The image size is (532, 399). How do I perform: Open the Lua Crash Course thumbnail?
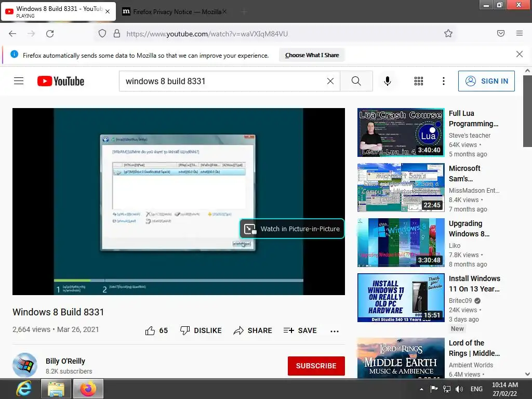(401, 132)
